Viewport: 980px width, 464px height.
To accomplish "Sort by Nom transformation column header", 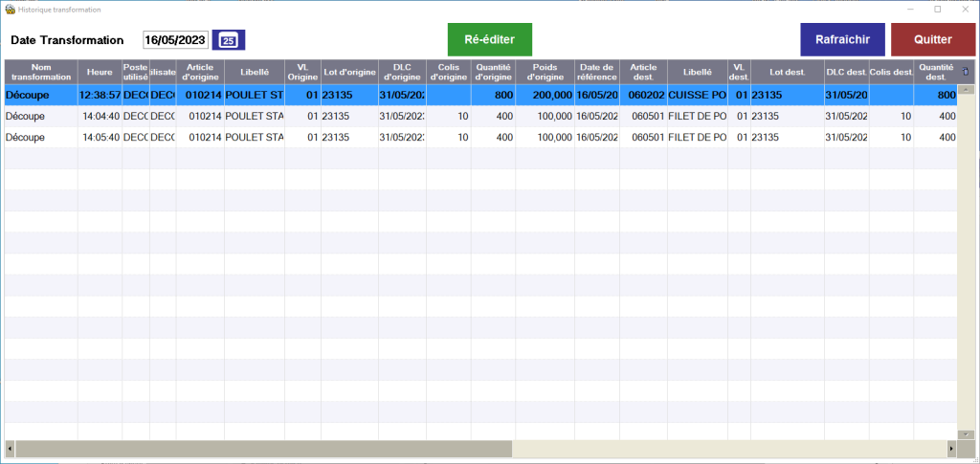I will pos(41,72).
